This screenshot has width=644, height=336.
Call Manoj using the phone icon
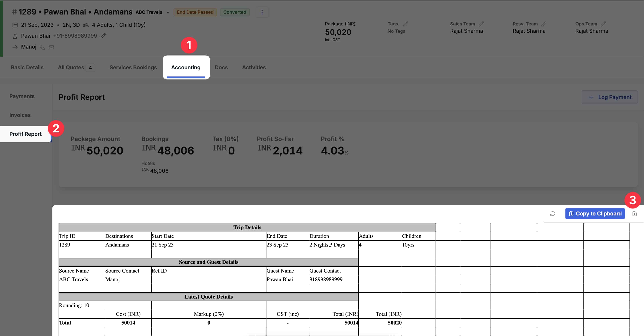pos(42,47)
